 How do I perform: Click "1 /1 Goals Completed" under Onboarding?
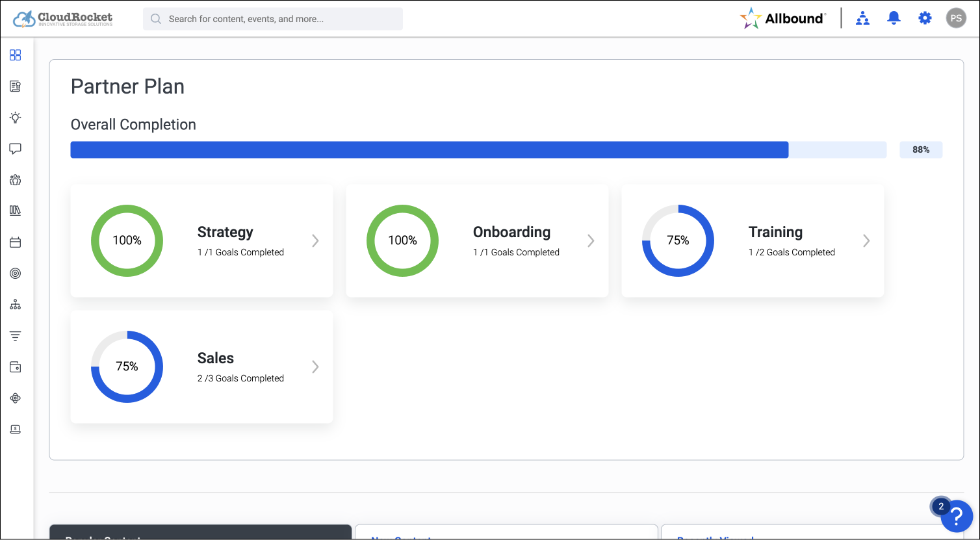coord(516,252)
